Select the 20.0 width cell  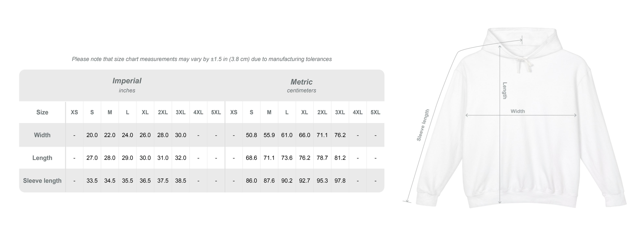(92, 135)
